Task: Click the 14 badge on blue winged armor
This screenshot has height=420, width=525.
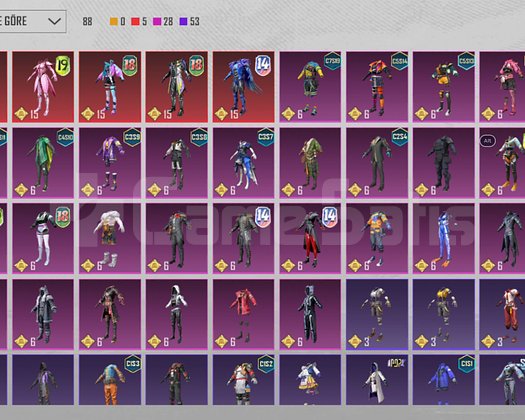Action: [x=263, y=66]
